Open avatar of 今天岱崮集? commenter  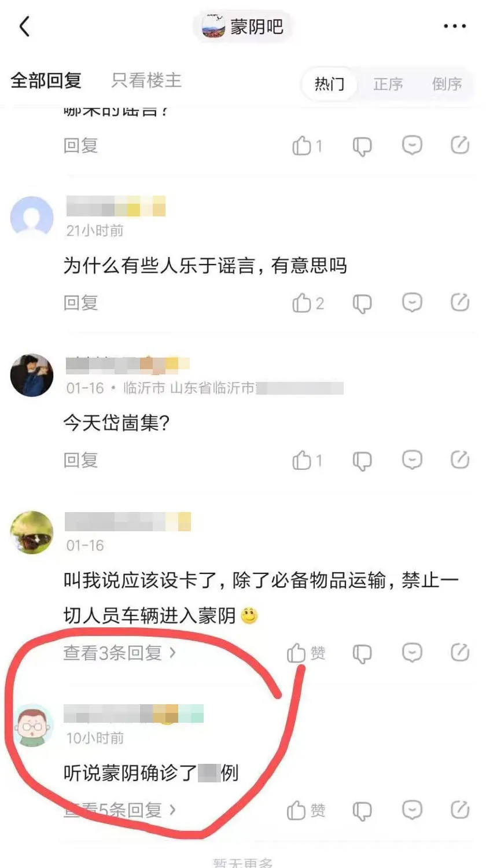[x=32, y=375]
